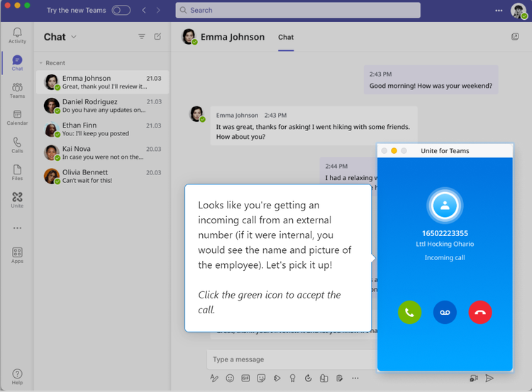The height and width of the screenshot is (392, 532).
Task: Open settings and more ellipsis at top
Action: [x=499, y=11]
